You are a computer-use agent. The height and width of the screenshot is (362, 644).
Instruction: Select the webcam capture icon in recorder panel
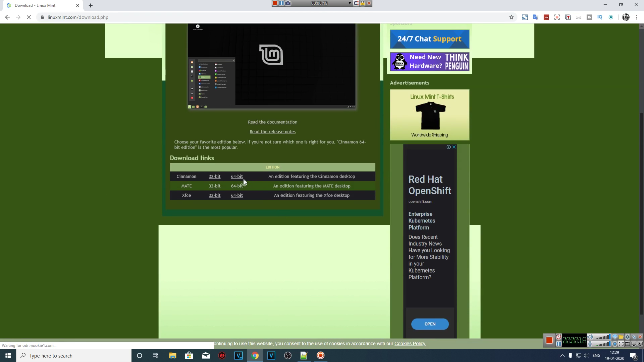(615, 344)
